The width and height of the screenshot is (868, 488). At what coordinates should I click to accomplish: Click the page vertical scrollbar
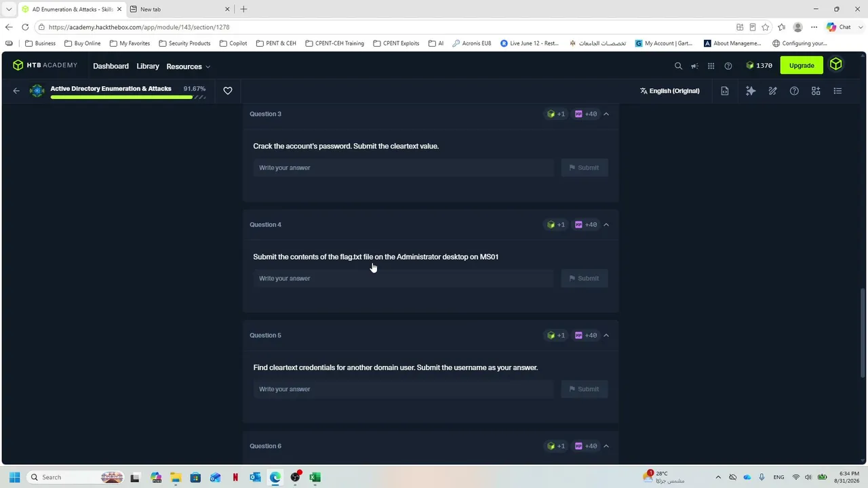863,332
